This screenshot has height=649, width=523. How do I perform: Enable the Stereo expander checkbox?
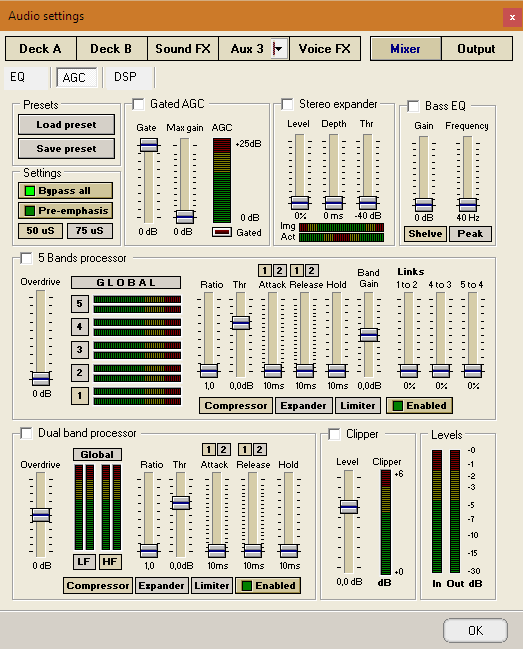pos(288,104)
